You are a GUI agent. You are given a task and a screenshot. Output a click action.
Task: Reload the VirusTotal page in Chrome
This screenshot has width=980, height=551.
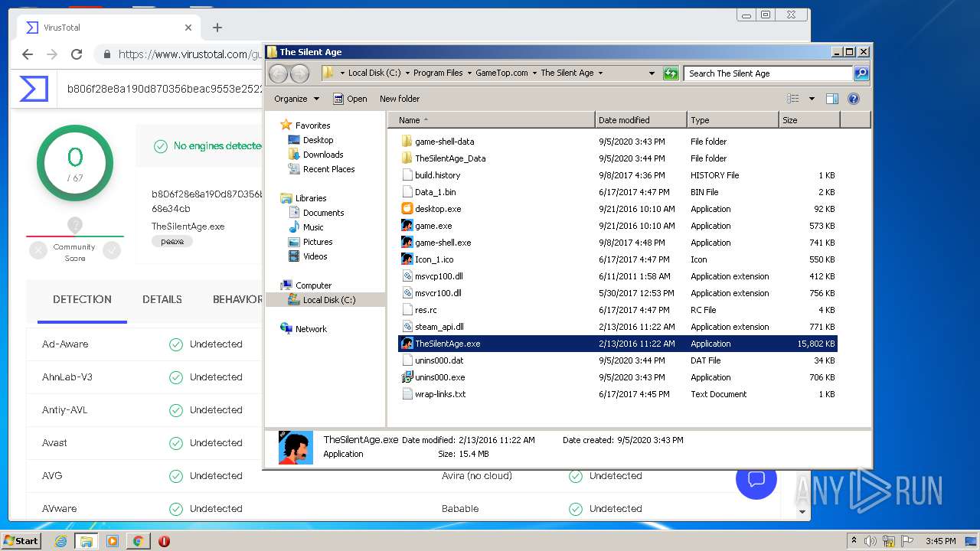click(x=77, y=54)
